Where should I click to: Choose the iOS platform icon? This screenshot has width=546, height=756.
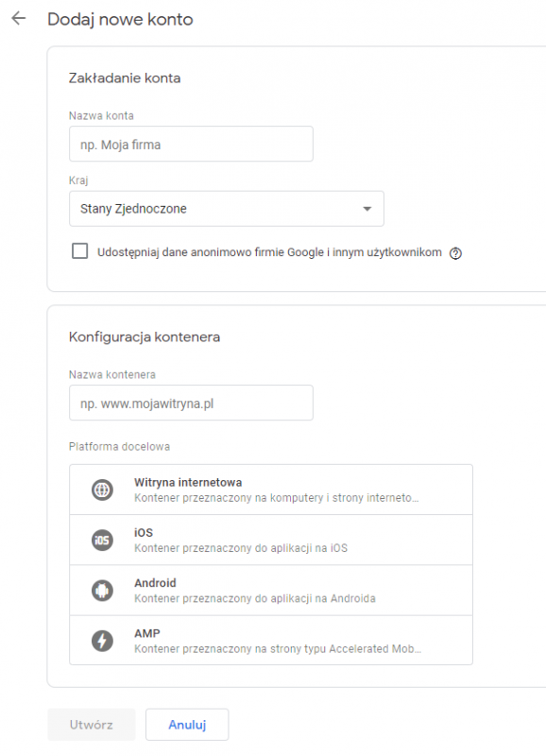pos(102,540)
